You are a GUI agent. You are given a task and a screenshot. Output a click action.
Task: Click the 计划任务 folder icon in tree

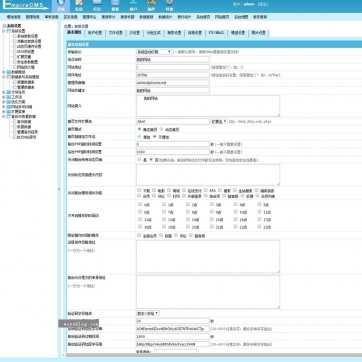tap(9, 92)
